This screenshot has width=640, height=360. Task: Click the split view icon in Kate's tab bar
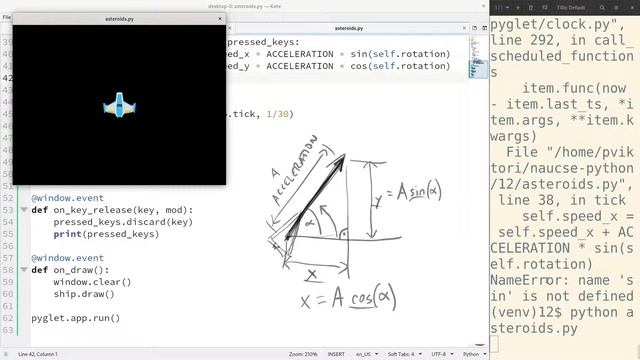[x=484, y=28]
